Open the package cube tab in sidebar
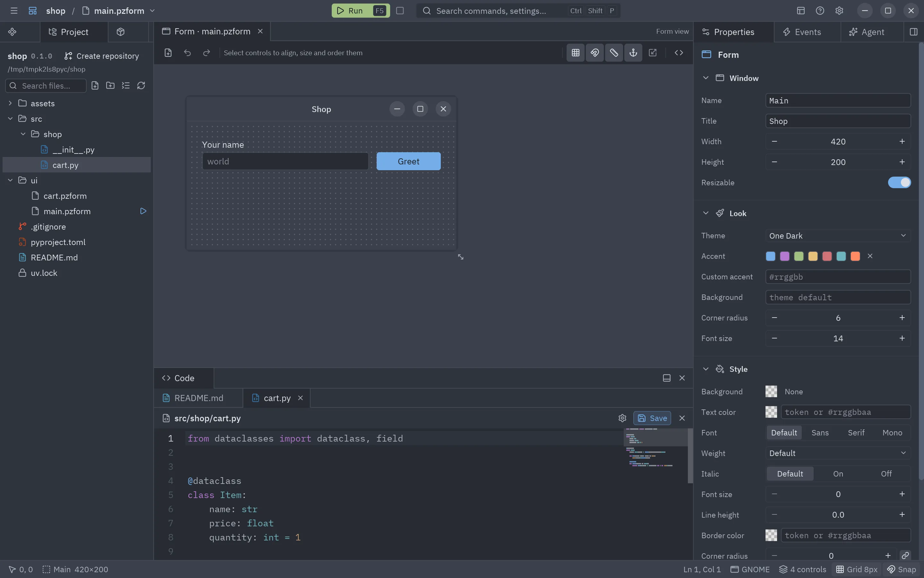Screen dimensions: 924x578 coord(121,32)
